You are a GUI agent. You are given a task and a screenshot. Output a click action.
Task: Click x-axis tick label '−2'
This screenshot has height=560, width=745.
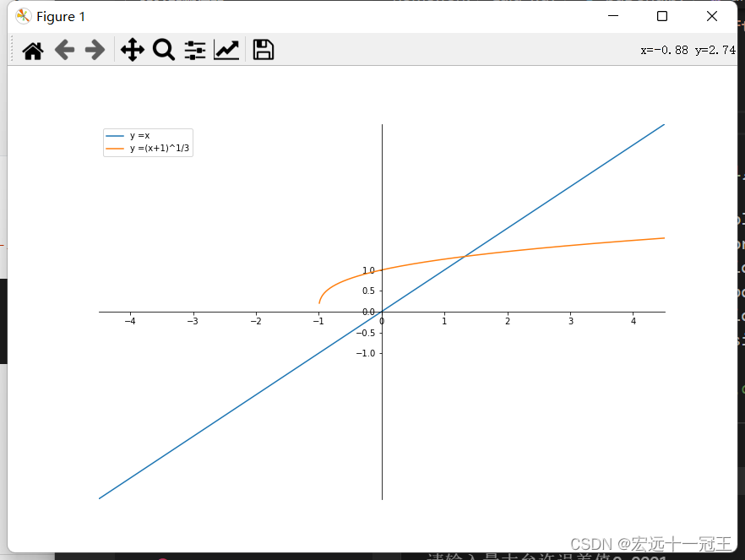(x=256, y=322)
